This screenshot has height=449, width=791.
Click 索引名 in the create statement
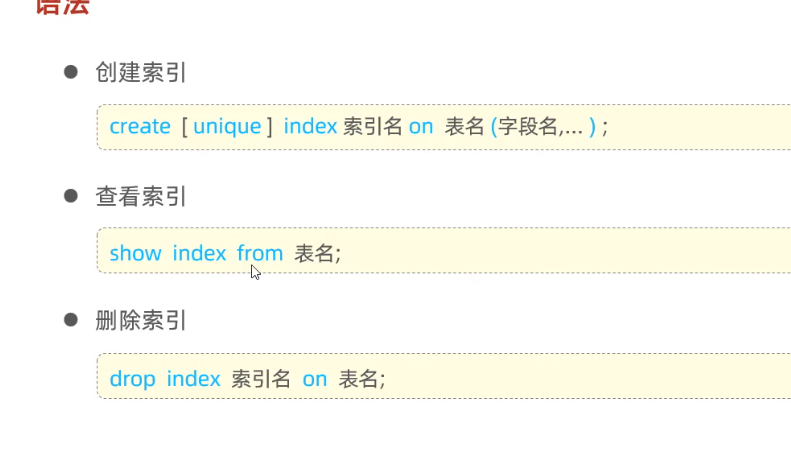(373, 127)
